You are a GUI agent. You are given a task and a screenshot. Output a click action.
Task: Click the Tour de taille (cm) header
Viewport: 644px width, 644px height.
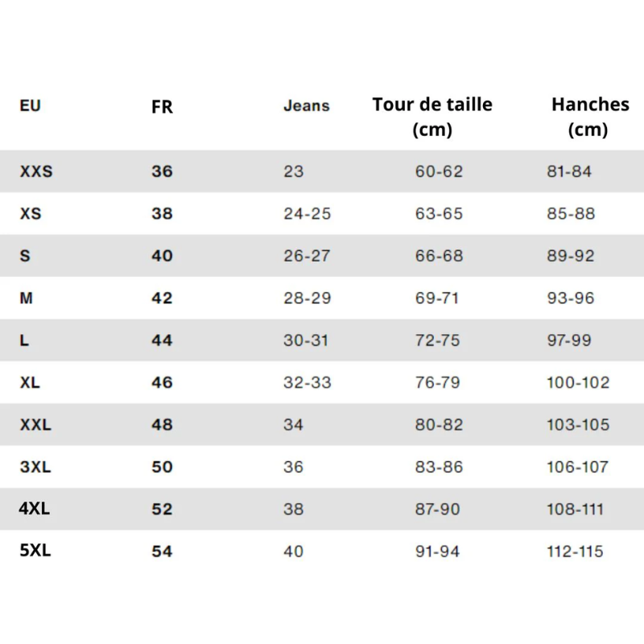point(432,117)
